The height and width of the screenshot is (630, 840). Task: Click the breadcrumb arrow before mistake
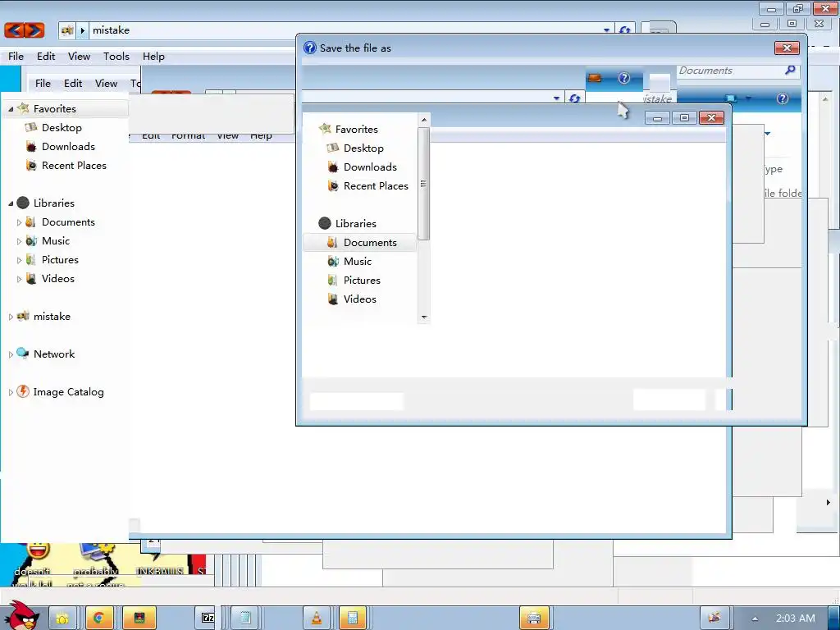83,30
